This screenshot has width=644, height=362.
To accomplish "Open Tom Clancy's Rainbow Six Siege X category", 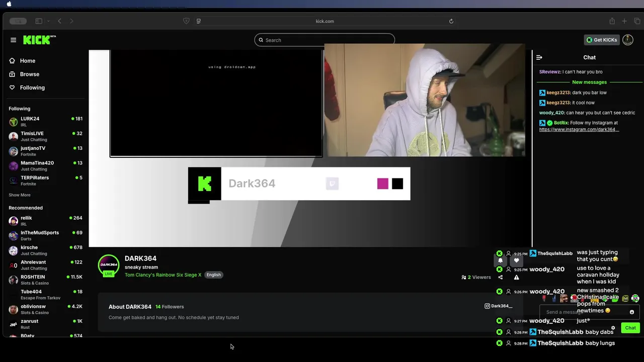I will (x=163, y=275).
